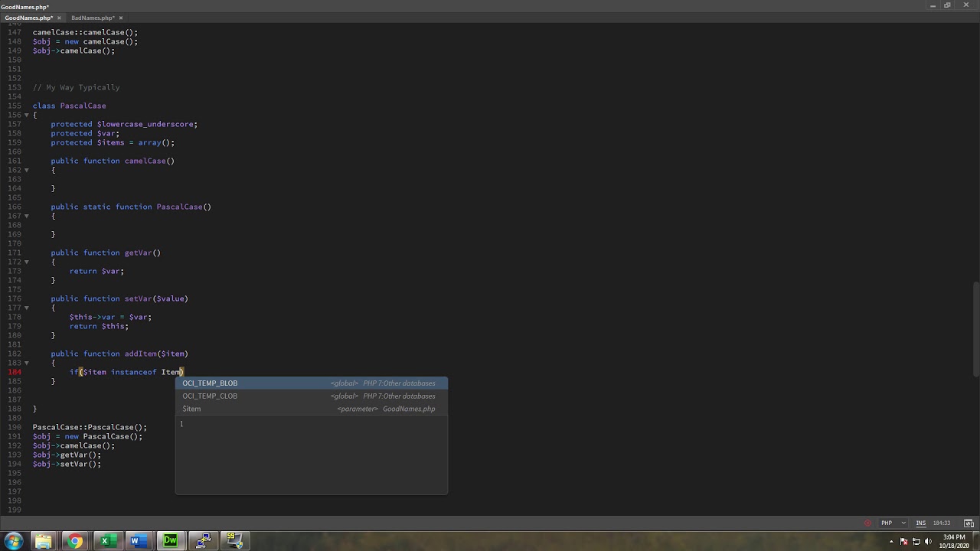Open Google Chrome from the taskbar
This screenshot has width=980, height=551.
pyautogui.click(x=74, y=542)
